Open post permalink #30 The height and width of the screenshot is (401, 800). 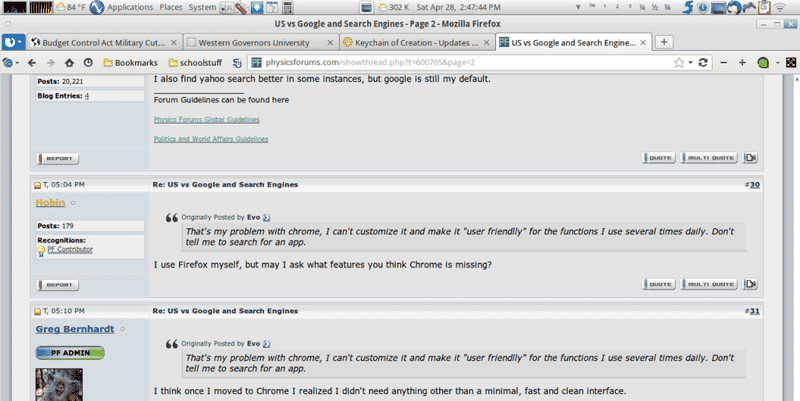point(755,185)
